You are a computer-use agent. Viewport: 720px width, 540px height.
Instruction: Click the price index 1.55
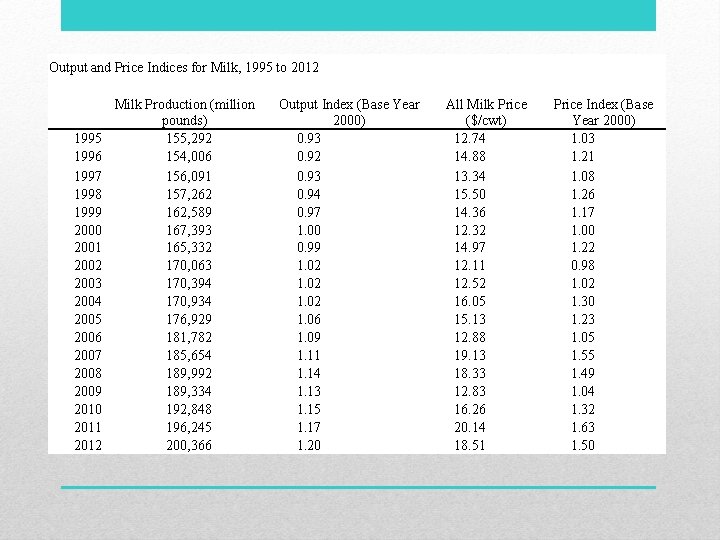tap(583, 354)
